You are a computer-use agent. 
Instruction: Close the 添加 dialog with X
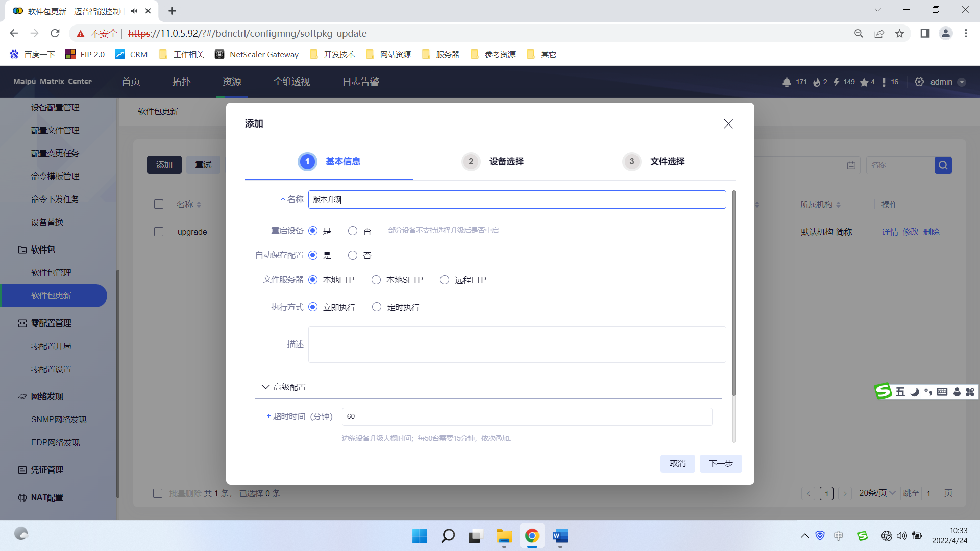[728, 124]
